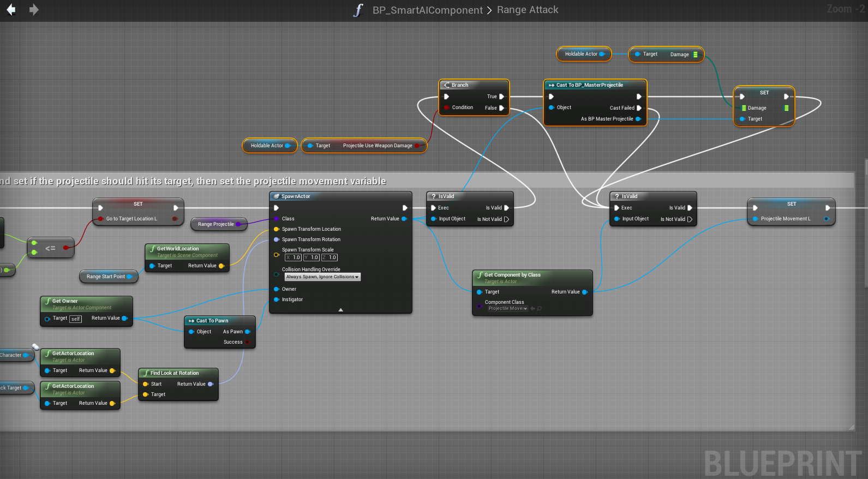Select the Range Projectile variable node
This screenshot has height=479, width=868.
(x=215, y=224)
